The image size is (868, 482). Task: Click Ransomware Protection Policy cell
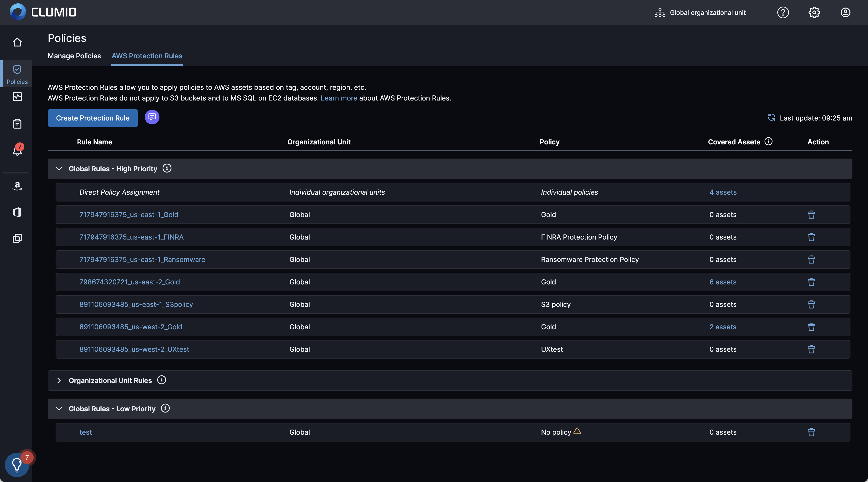tap(590, 260)
